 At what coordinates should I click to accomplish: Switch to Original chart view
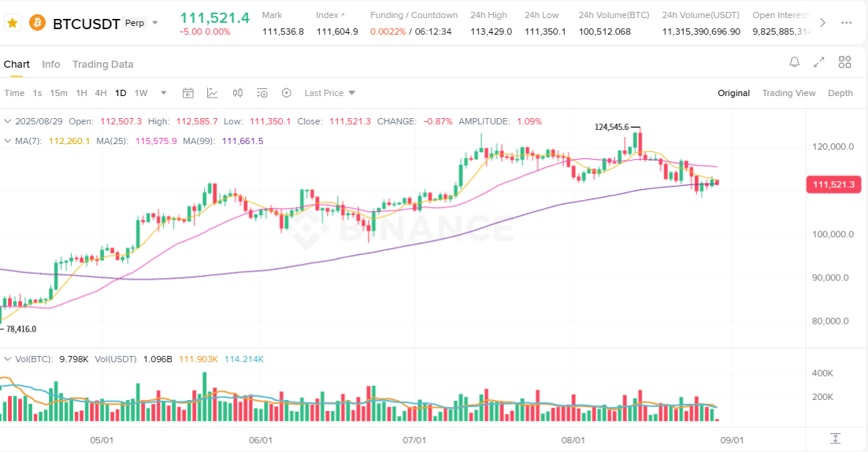[x=733, y=93]
